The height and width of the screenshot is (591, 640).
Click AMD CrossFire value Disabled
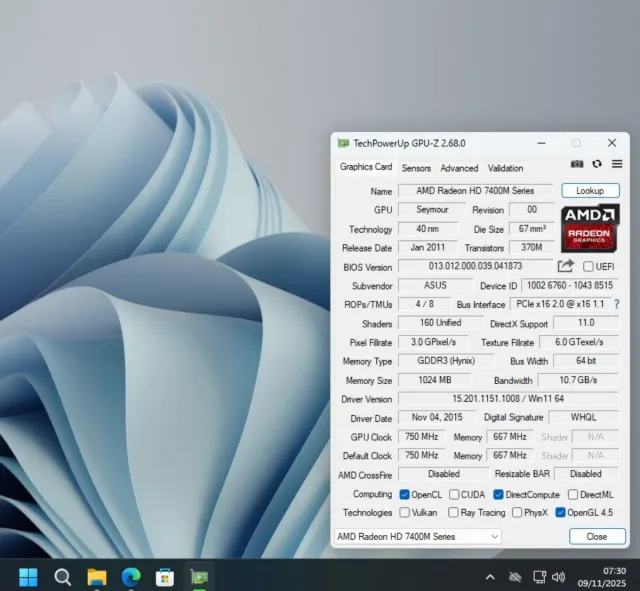click(x=444, y=474)
